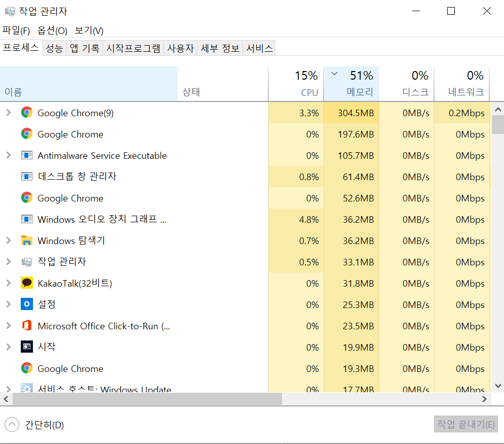The image size is (504, 444).
Task: Open the 보기(V) menu
Action: pyautogui.click(x=89, y=30)
